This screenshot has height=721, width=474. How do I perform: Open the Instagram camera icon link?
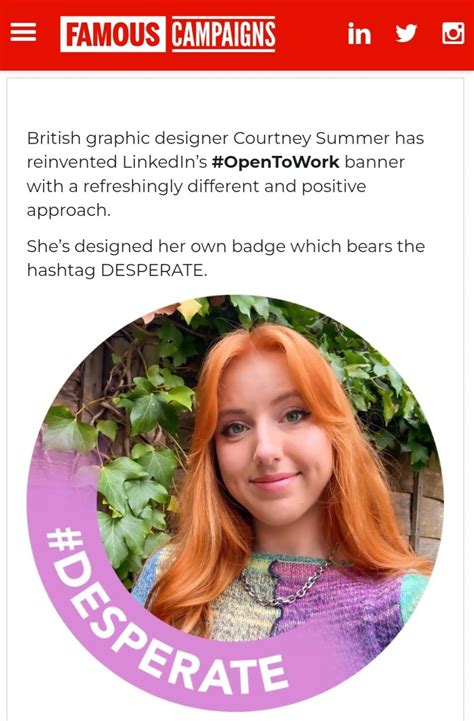(x=453, y=33)
